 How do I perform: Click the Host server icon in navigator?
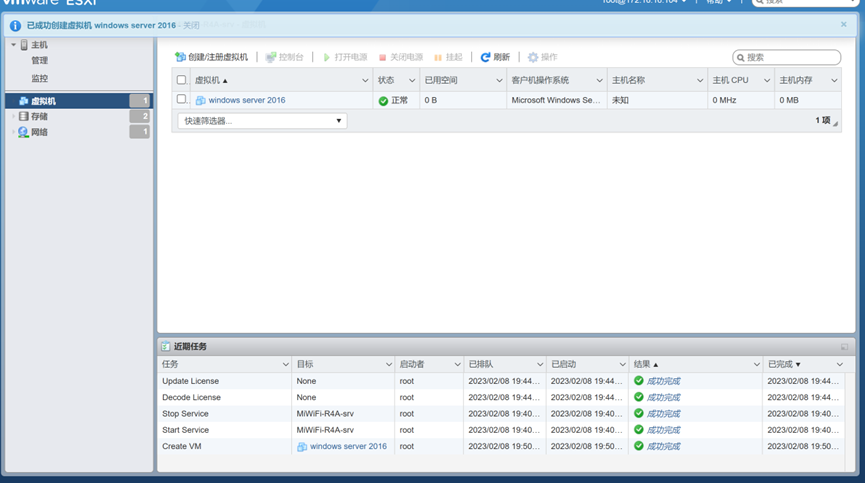coord(24,45)
